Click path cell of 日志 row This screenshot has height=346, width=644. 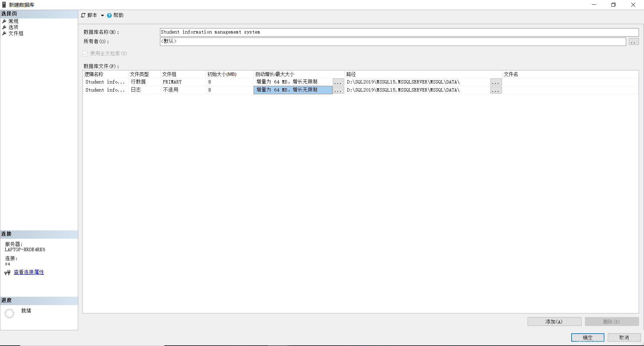click(418, 90)
